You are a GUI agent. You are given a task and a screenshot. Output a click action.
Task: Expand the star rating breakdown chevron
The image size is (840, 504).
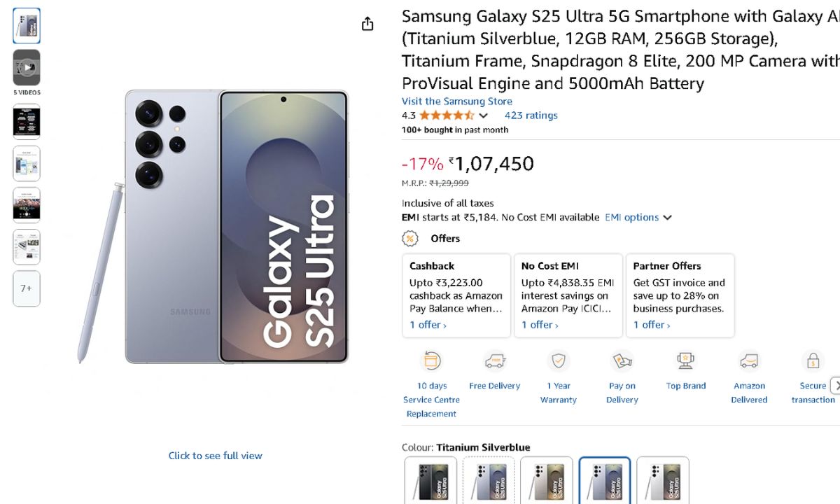(x=483, y=115)
